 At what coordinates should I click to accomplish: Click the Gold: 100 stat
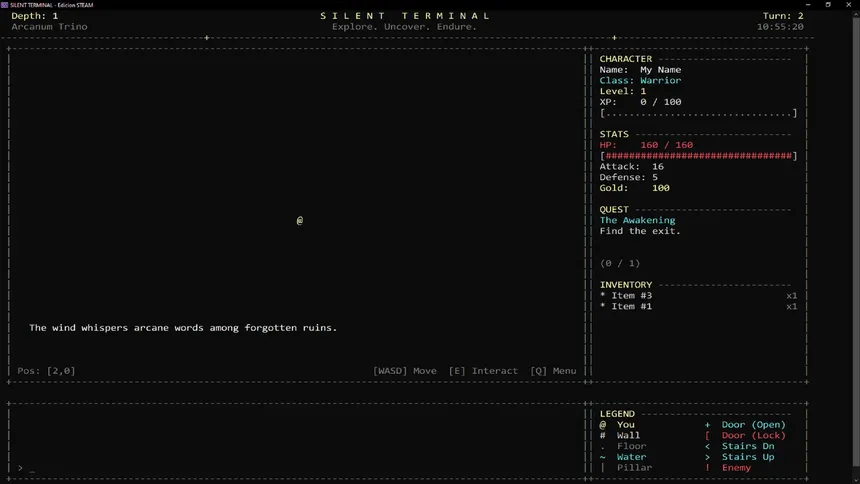pos(635,188)
